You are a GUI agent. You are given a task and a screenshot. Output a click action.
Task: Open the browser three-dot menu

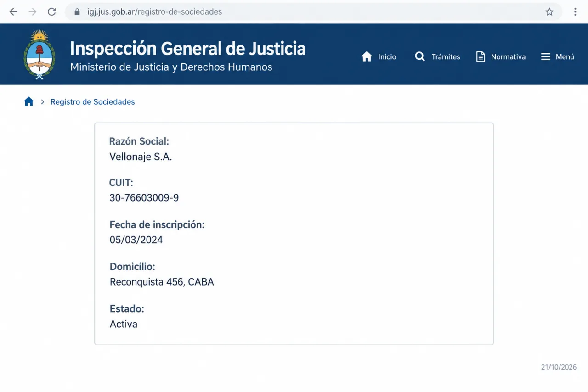pos(575,12)
